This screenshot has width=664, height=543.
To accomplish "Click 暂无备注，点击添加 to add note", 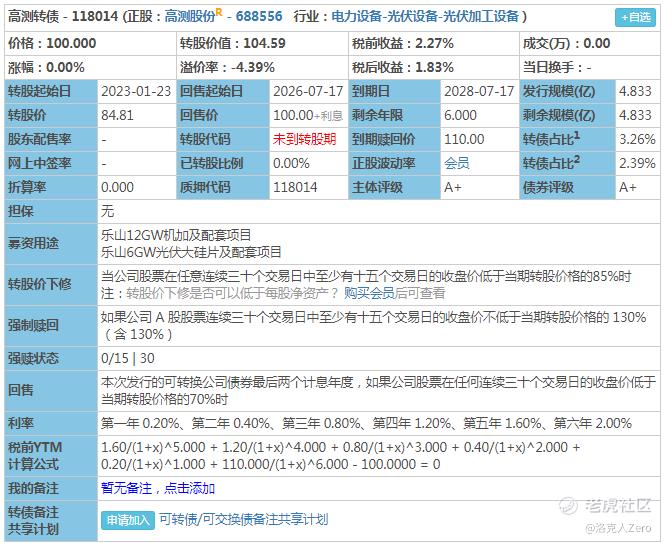I will (x=158, y=488).
